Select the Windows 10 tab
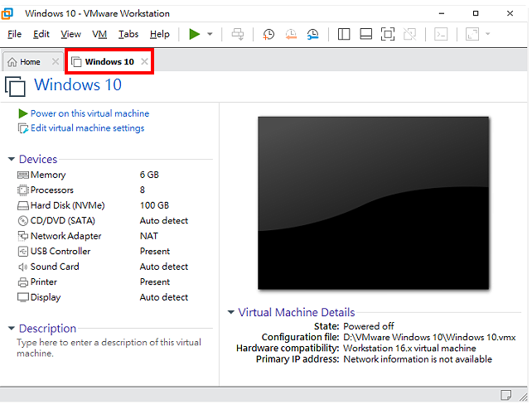This screenshot has width=532, height=404. (109, 61)
